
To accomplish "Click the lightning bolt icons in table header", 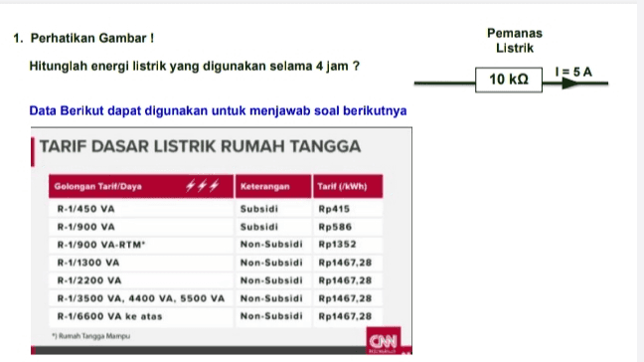I will click(202, 186).
